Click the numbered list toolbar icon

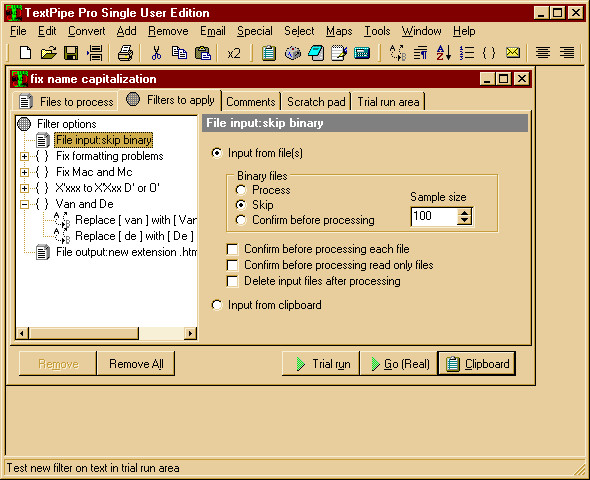point(467,53)
